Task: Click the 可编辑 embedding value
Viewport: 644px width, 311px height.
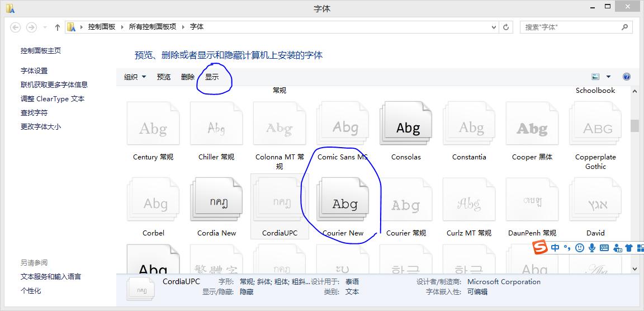Action: [x=477, y=291]
